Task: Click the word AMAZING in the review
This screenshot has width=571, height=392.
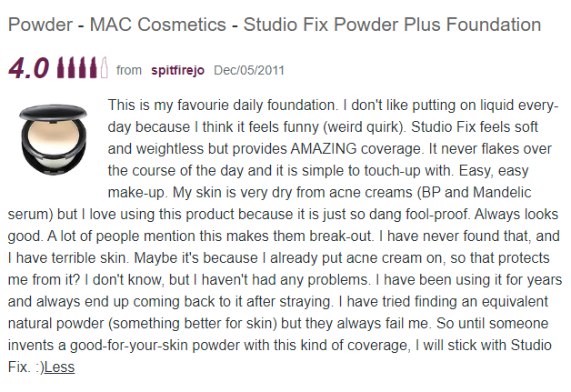Action: click(x=324, y=148)
